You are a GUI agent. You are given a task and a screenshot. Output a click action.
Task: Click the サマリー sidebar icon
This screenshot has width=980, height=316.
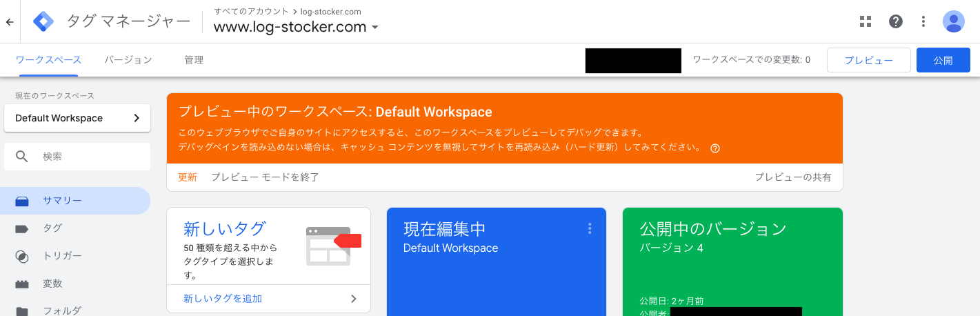coord(22,201)
